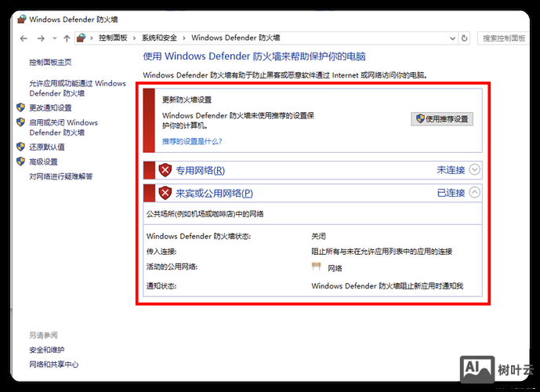Click 更新防火墙设置 heading text
Image resolution: width=540 pixels, height=392 pixels.
tap(187, 100)
